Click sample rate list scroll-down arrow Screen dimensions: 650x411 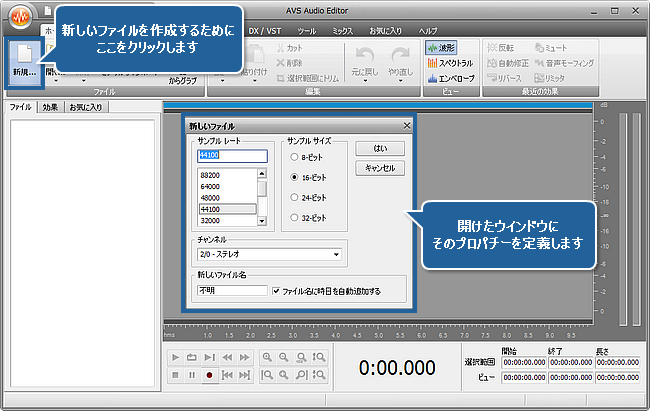(262, 221)
